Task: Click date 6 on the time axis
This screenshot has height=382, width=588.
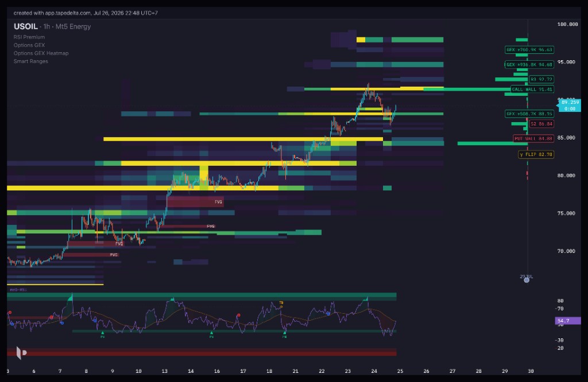Action: click(x=34, y=371)
